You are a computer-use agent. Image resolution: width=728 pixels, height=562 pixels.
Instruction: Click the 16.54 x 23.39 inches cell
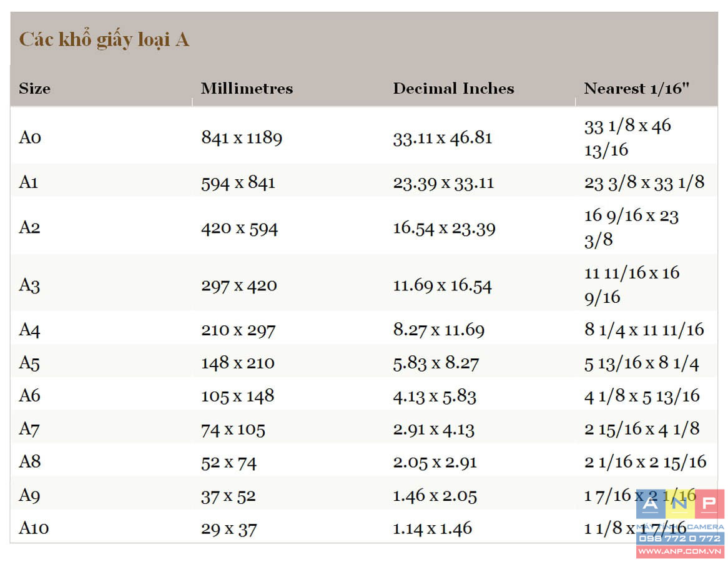444,228
